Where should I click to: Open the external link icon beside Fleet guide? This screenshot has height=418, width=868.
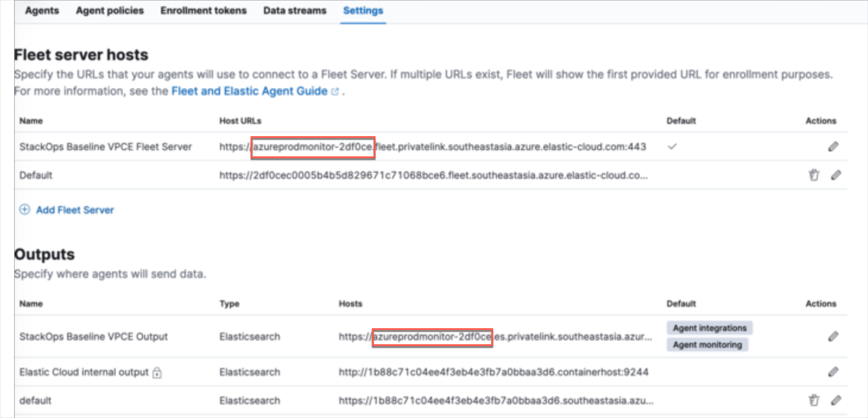tap(335, 91)
